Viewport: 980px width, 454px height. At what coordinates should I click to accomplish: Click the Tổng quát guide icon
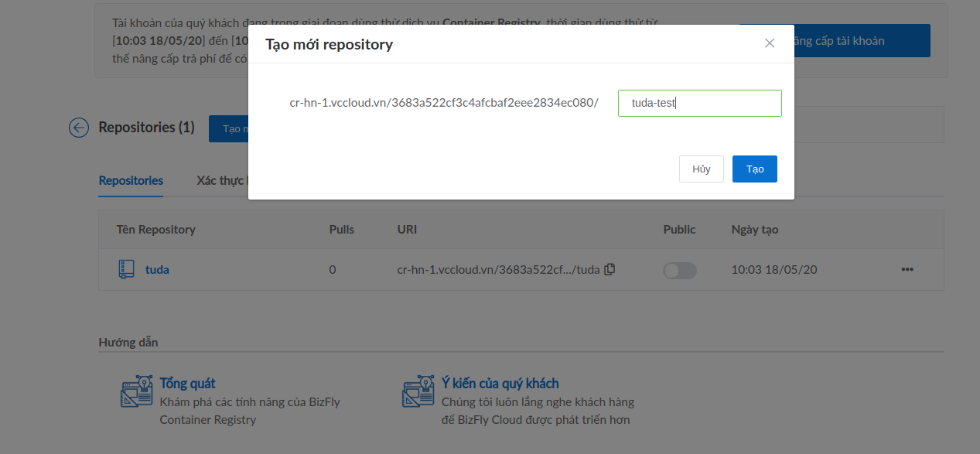(137, 392)
